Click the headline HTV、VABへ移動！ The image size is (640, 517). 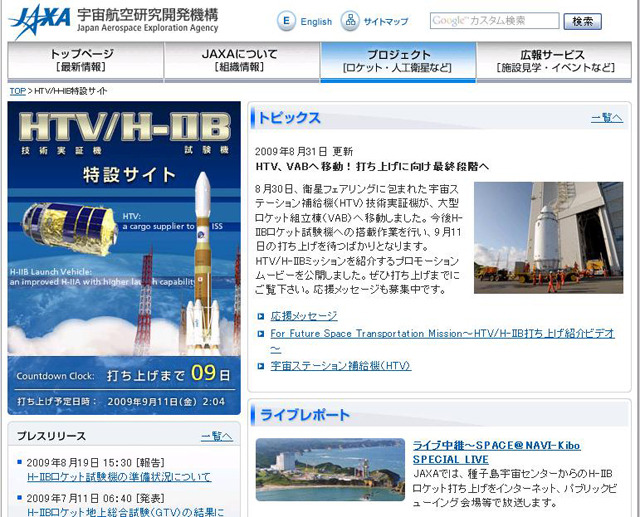372,166
